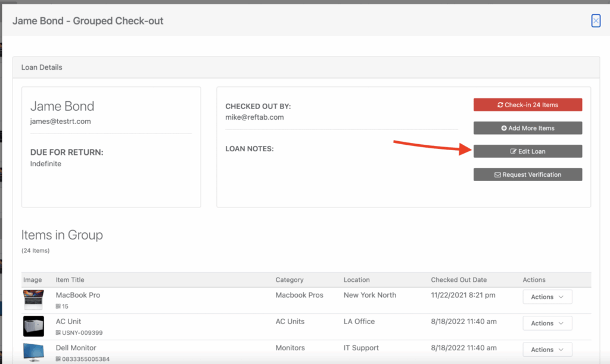Screen dimensions: 610x364
Task: Open the Actions dropdown for Dell Monitor
Action: 547,350
